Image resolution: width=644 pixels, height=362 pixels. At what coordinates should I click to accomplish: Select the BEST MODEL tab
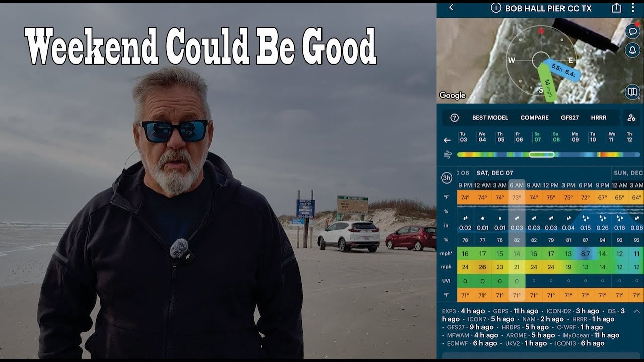pos(490,118)
